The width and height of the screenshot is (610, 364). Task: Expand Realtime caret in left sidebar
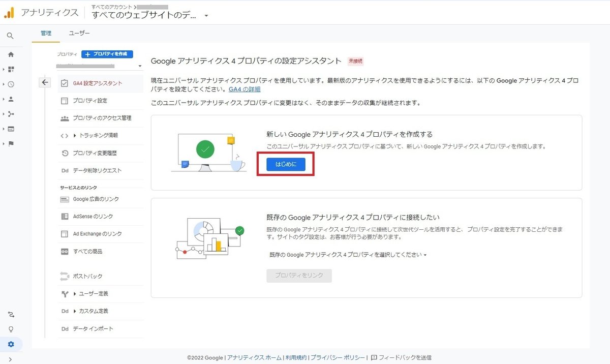(4, 84)
